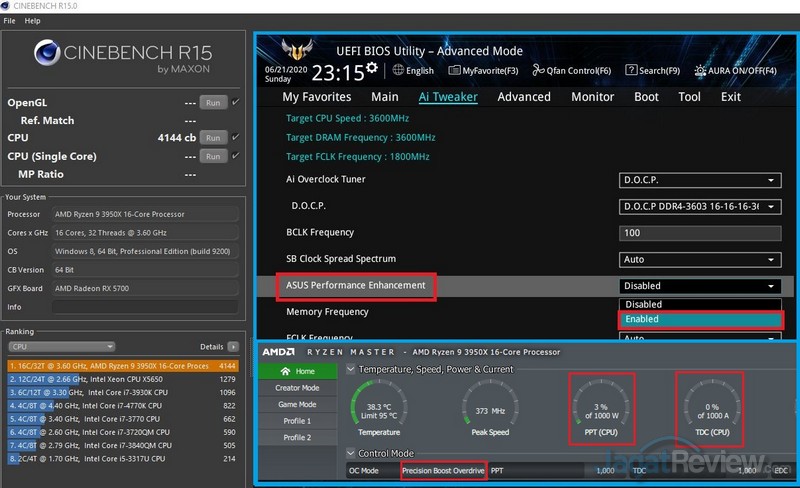This screenshot has height=488, width=800.
Task: Toggle the CPU test checkmark
Action: coord(235,137)
